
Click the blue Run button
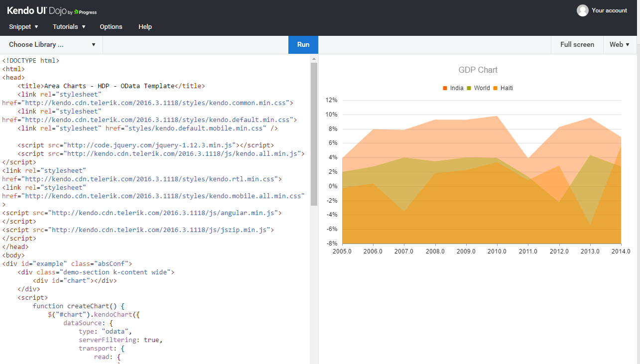303,45
